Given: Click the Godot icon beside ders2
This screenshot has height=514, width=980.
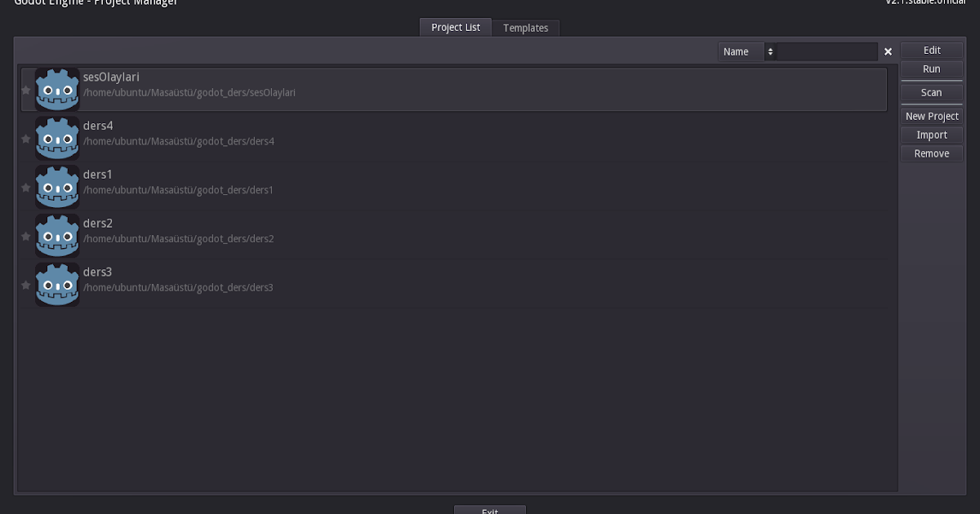Looking at the screenshot, I should click(x=57, y=235).
